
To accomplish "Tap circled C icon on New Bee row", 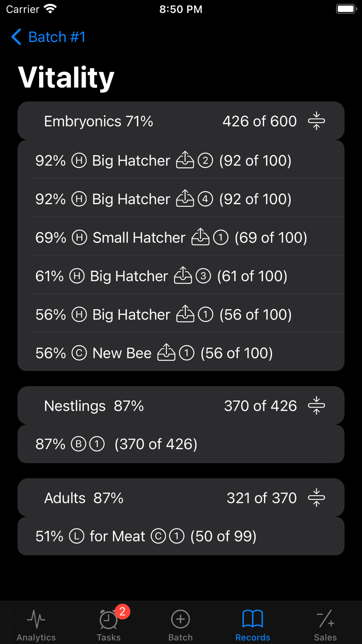I will pyautogui.click(x=79, y=353).
